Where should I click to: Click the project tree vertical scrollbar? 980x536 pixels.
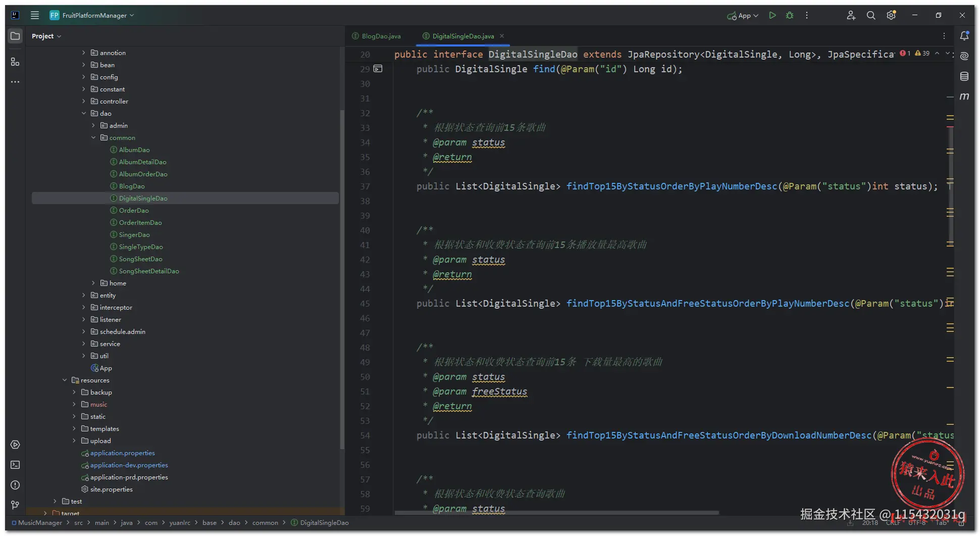tap(342, 280)
